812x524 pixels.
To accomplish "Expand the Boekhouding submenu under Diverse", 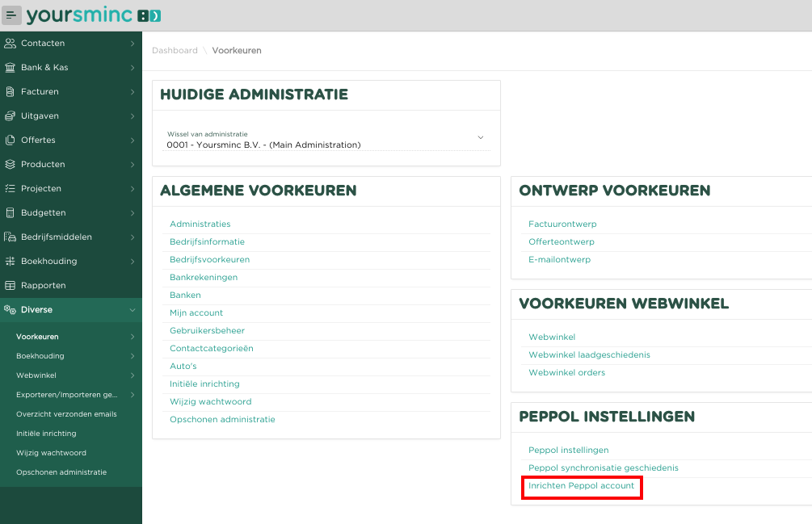I will tap(133, 356).
